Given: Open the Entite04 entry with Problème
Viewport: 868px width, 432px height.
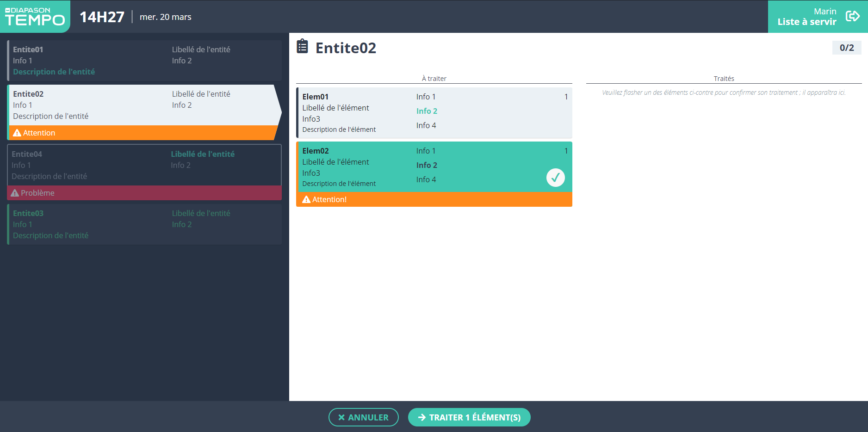Looking at the screenshot, I should tap(144, 166).
